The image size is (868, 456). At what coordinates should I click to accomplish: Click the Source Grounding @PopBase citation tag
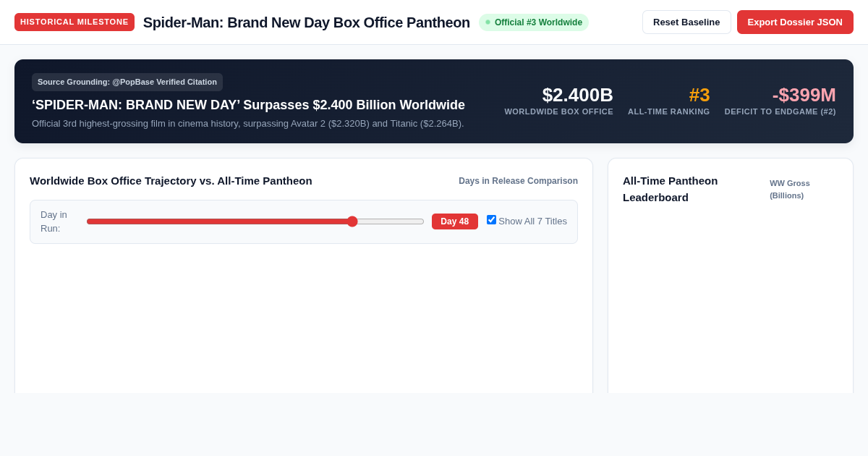click(x=127, y=82)
